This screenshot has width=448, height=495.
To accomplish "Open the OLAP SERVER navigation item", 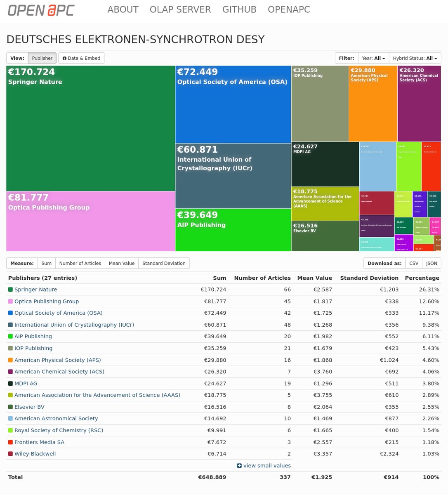I will (180, 9).
